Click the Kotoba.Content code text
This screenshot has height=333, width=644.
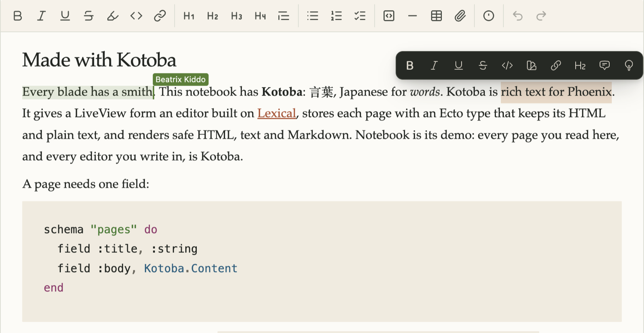click(x=191, y=268)
